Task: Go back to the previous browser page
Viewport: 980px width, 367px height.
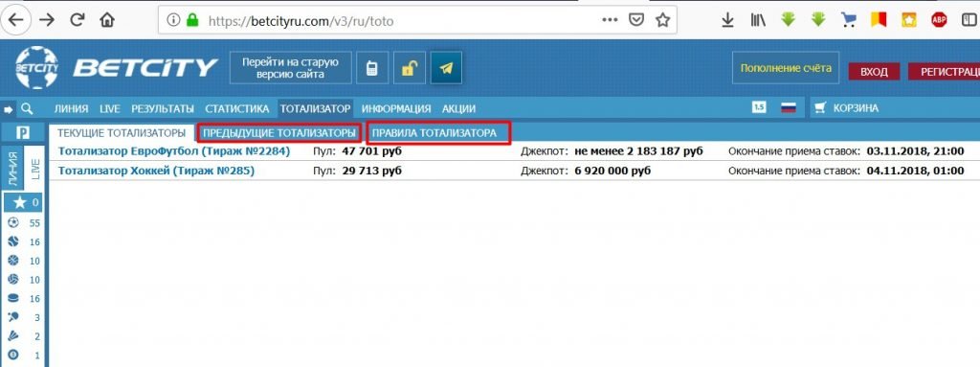Action: 15,20
